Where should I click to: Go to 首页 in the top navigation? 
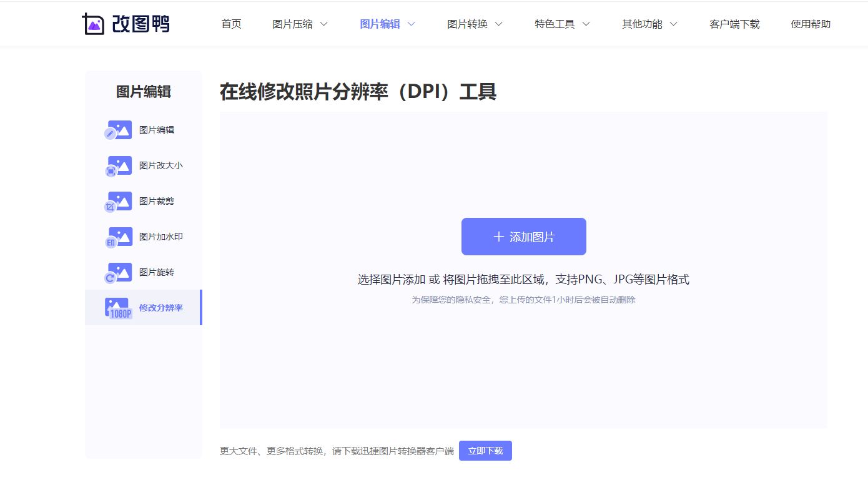coord(231,24)
